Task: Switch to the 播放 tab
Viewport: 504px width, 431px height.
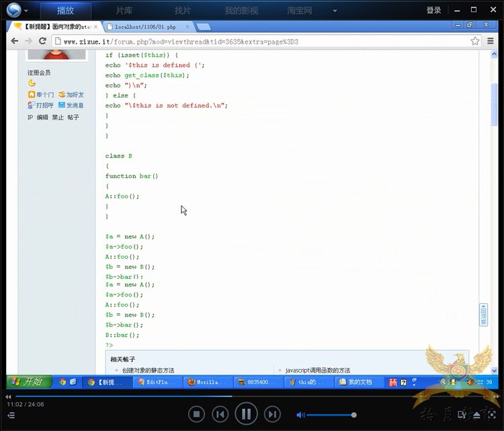Action: click(x=66, y=11)
